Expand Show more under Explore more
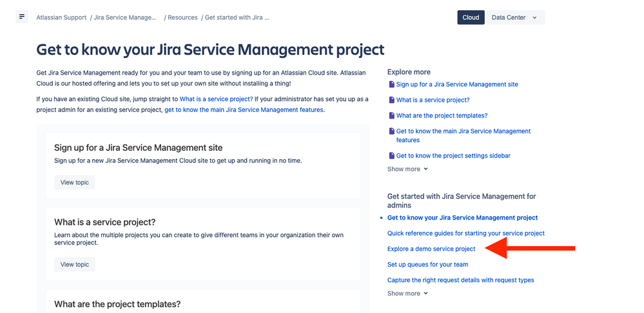The height and width of the screenshot is (313, 644). click(407, 169)
